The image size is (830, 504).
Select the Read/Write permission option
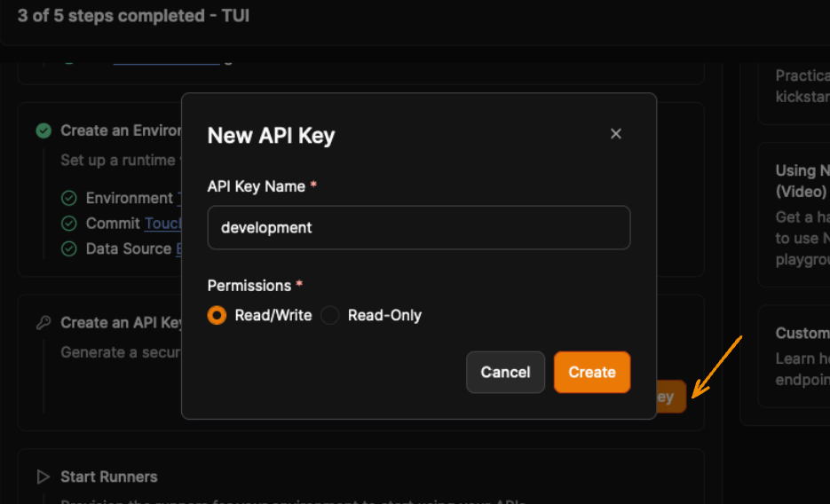(x=217, y=316)
